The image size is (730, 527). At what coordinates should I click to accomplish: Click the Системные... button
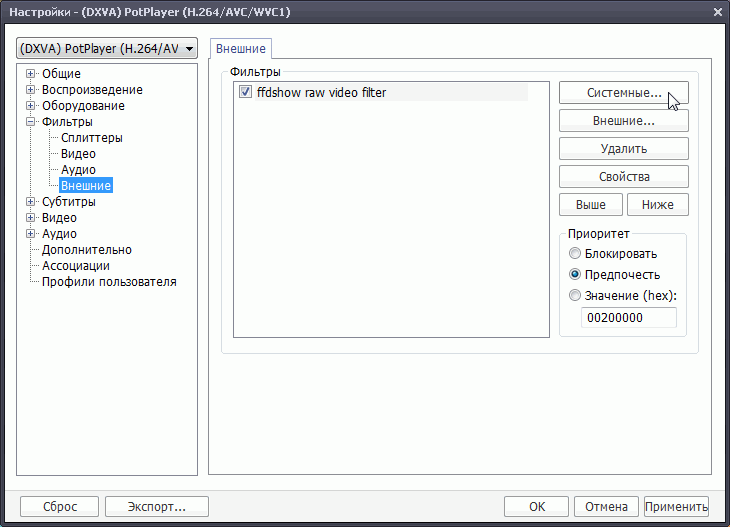623,93
